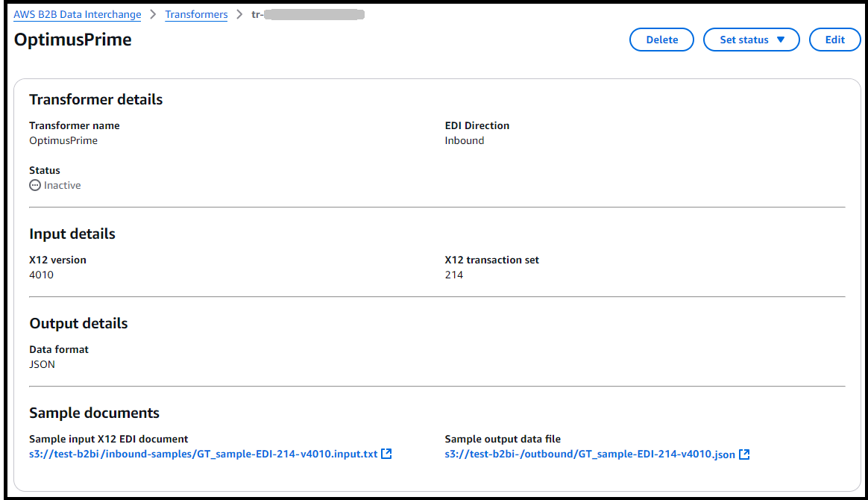Screen dimensions: 868x500
Task: Select the OptimusPrime page heading
Action: [72, 40]
